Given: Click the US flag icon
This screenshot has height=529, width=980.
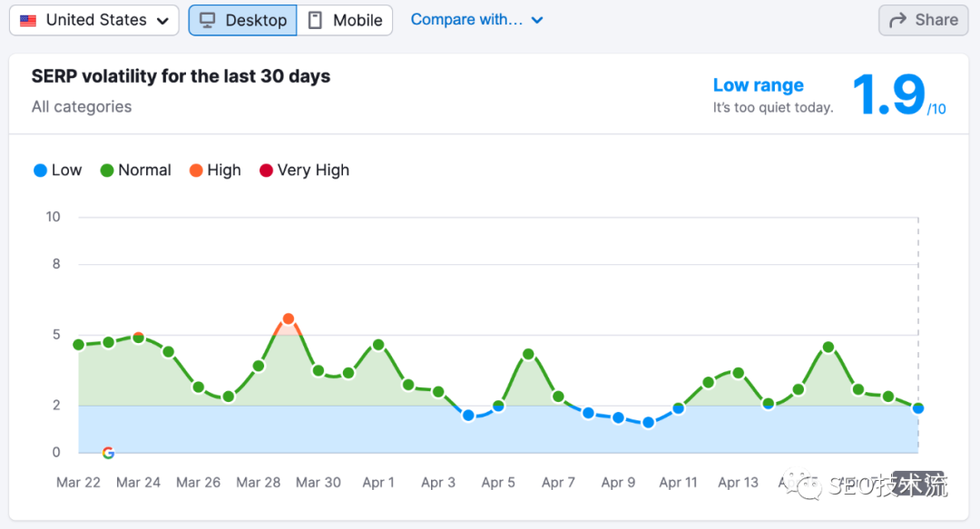Looking at the screenshot, I should click(28, 20).
